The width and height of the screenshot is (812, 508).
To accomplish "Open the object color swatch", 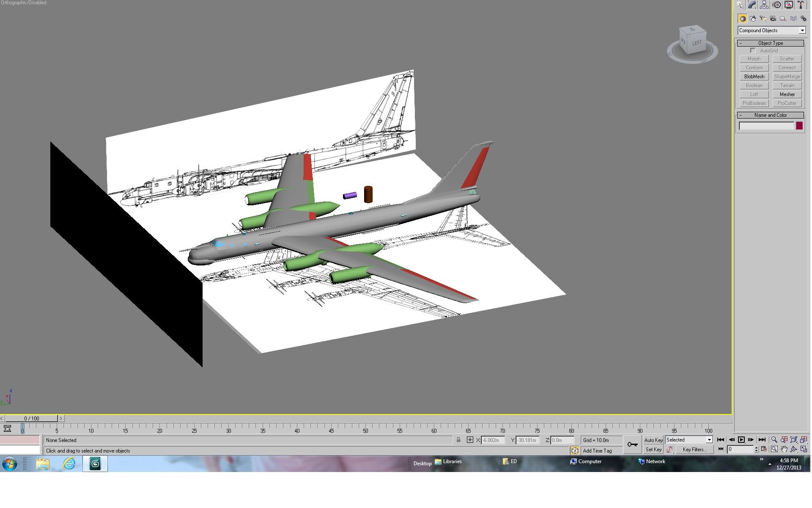I will [x=799, y=126].
